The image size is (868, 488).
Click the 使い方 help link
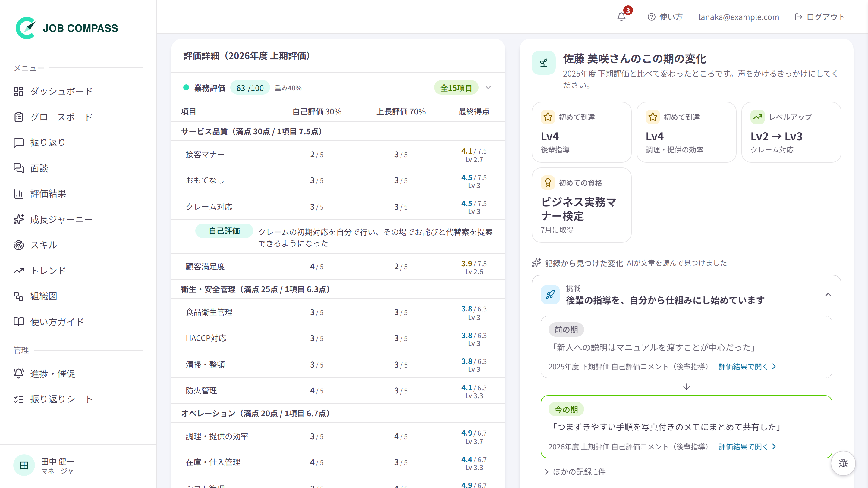[665, 17]
